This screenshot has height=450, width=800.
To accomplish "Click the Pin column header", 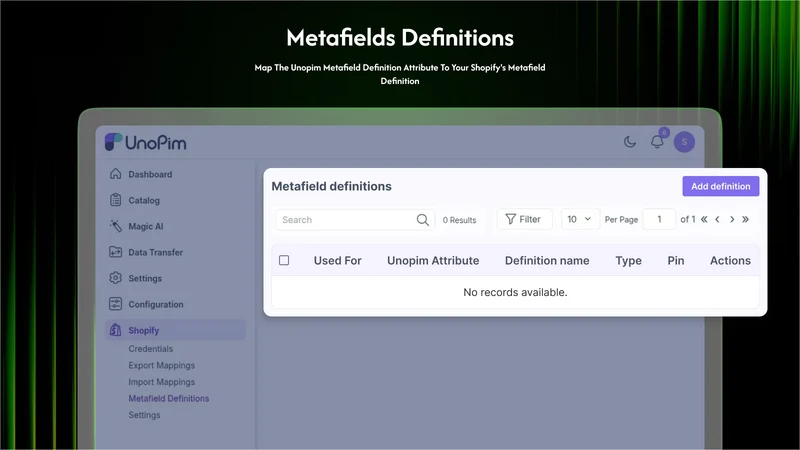I will 676,260.
